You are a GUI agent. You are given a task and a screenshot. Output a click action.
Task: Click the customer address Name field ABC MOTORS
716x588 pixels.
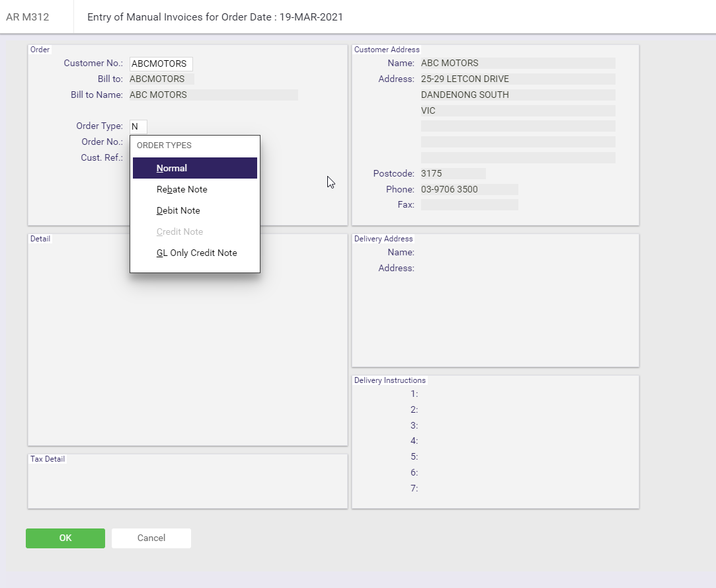pos(518,63)
